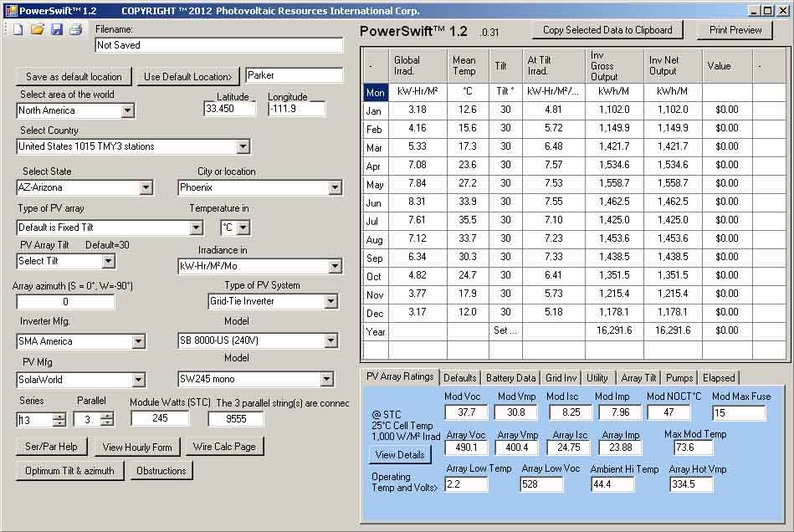Open the Type of PV array dropdown

click(x=197, y=228)
